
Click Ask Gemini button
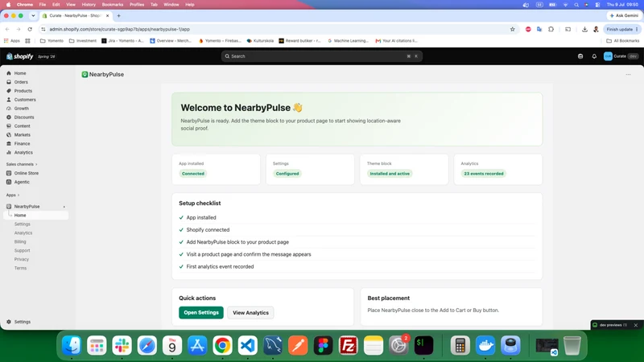(624, 15)
